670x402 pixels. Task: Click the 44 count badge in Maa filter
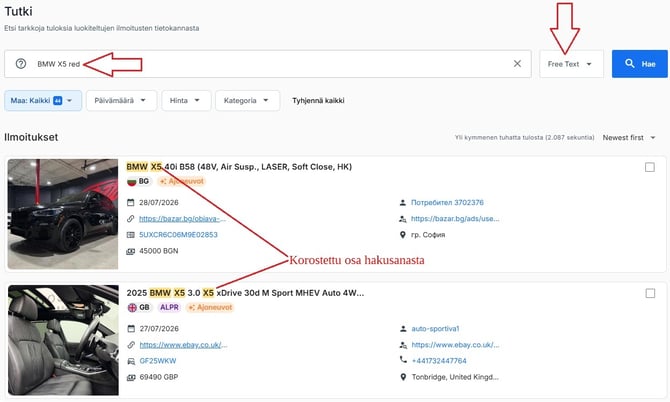58,101
